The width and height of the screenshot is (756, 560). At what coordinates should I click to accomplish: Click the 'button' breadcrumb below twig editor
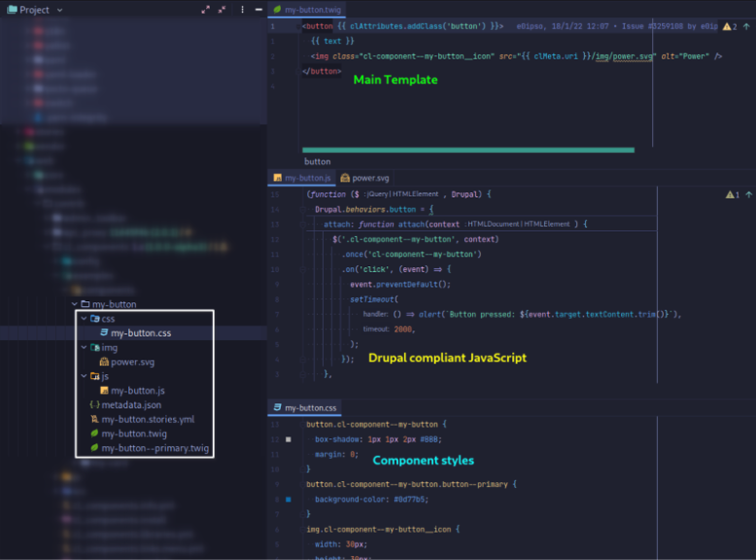317,161
